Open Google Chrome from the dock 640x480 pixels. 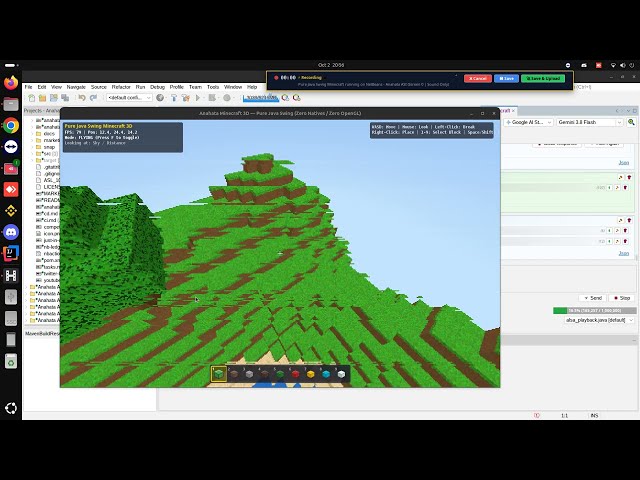(x=11, y=125)
